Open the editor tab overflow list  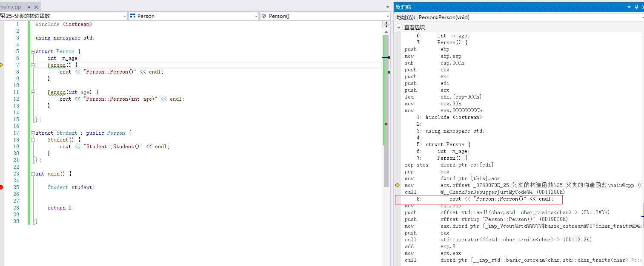click(x=387, y=7)
